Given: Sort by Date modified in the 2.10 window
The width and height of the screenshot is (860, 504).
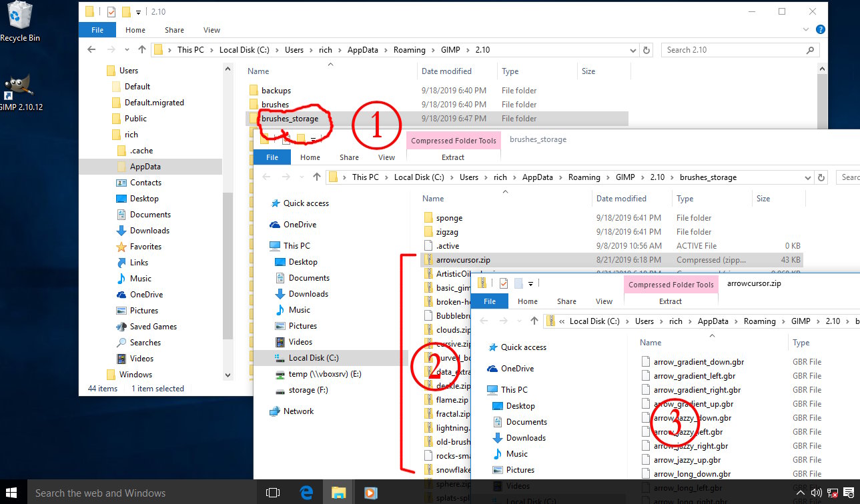Looking at the screenshot, I should click(x=446, y=71).
